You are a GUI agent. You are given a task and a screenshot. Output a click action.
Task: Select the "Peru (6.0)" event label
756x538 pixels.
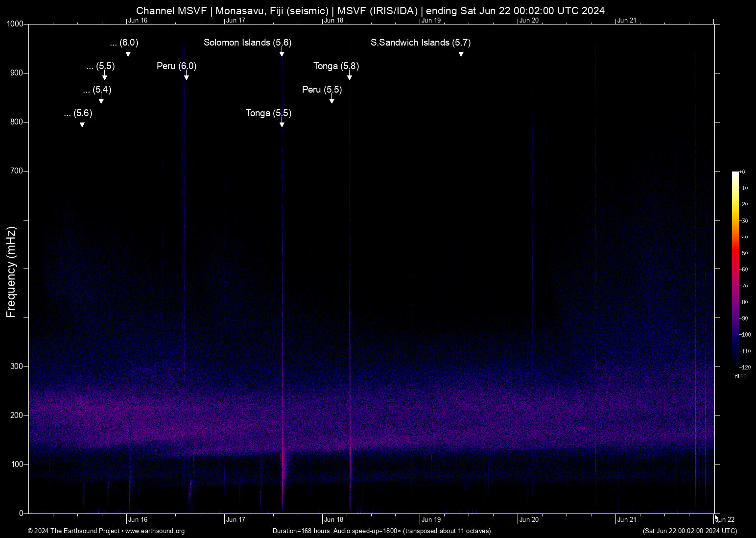[x=177, y=66]
